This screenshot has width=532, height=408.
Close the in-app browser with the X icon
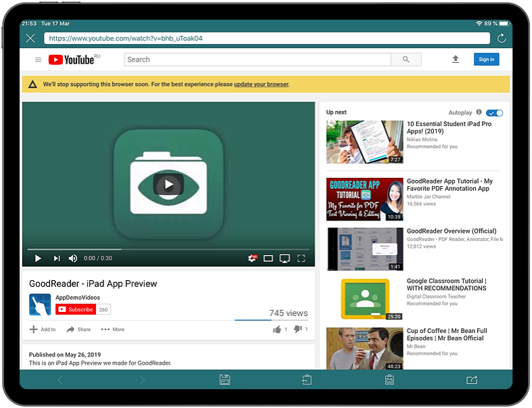[30, 39]
